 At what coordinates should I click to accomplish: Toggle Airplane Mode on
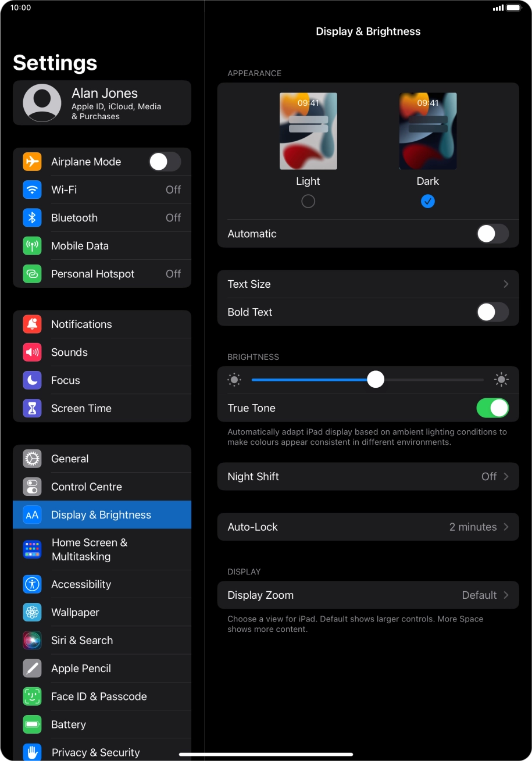(165, 162)
